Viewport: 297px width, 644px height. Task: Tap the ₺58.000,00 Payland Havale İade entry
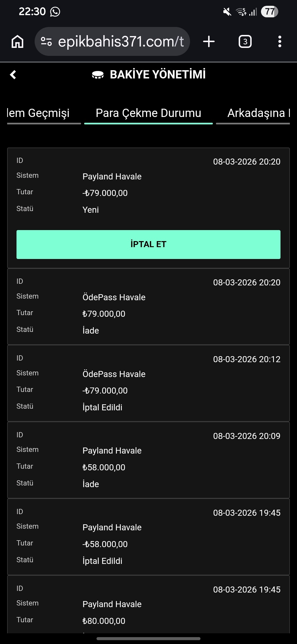click(x=148, y=460)
